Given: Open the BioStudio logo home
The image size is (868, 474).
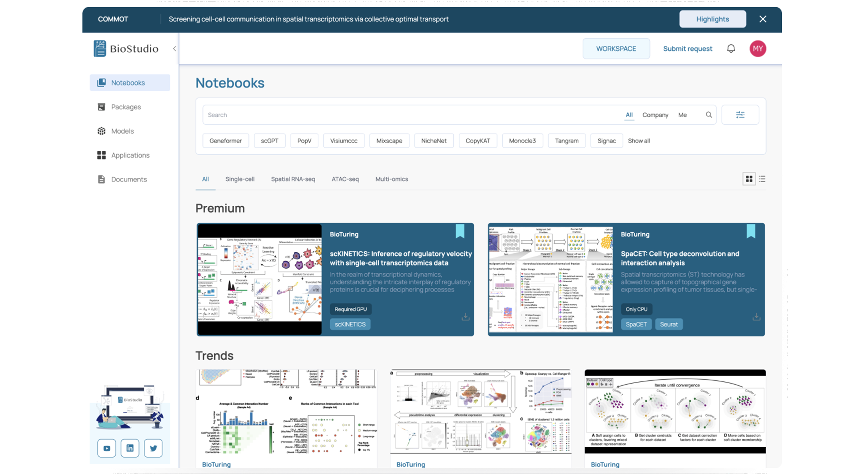Looking at the screenshot, I should [x=126, y=49].
